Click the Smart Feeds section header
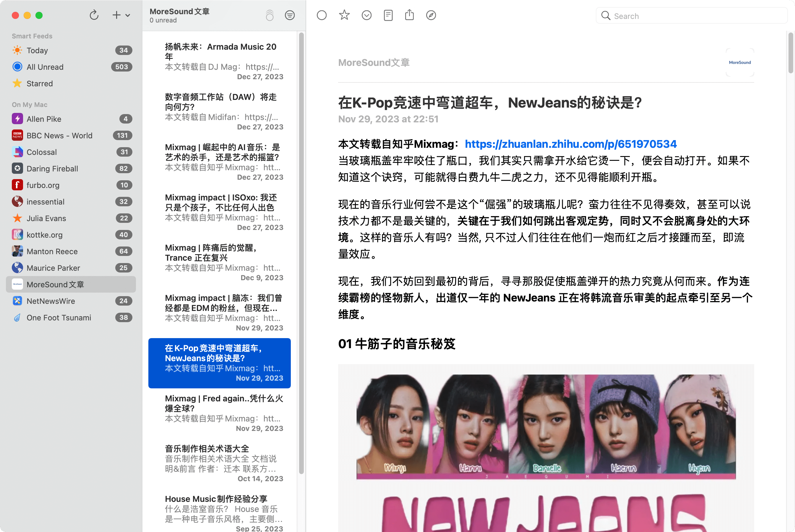This screenshot has height=532, width=795. (32, 36)
